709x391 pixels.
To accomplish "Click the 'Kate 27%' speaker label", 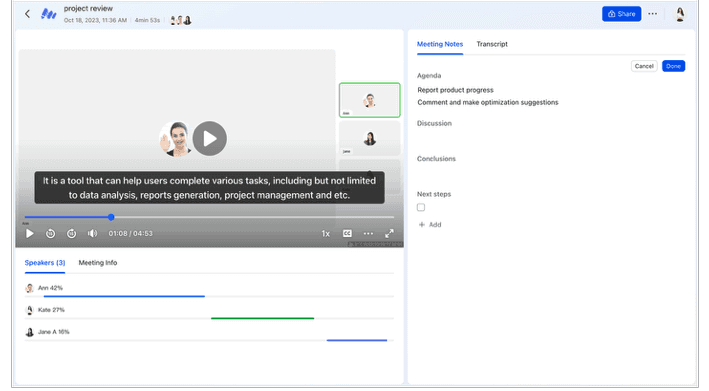I will pos(51,310).
